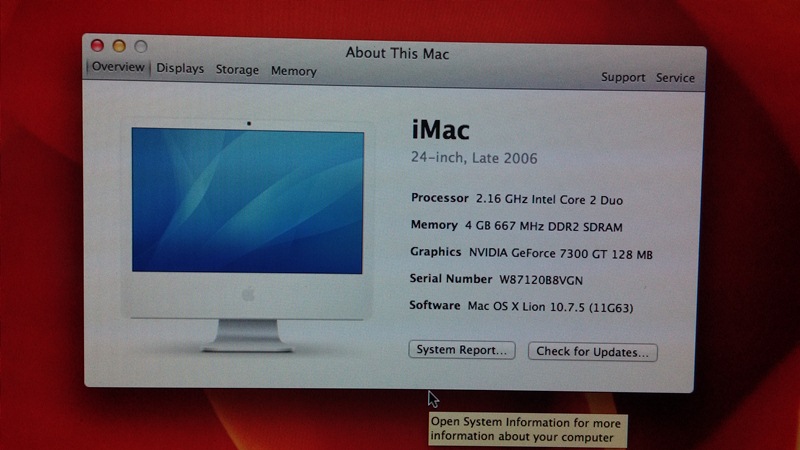The image size is (800, 450).
Task: Click the 'Serial Number' label
Action: [451, 279]
